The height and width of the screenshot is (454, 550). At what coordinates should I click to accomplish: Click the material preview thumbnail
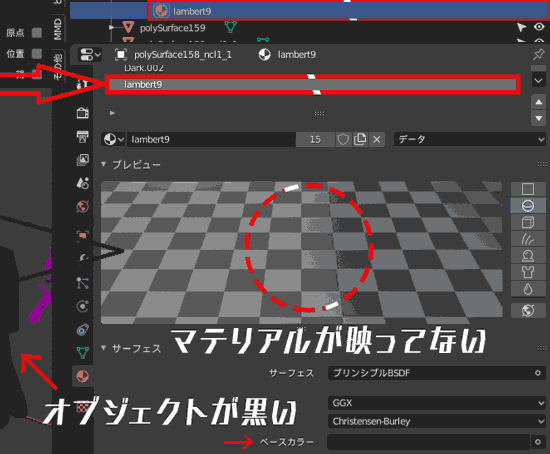(x=301, y=252)
